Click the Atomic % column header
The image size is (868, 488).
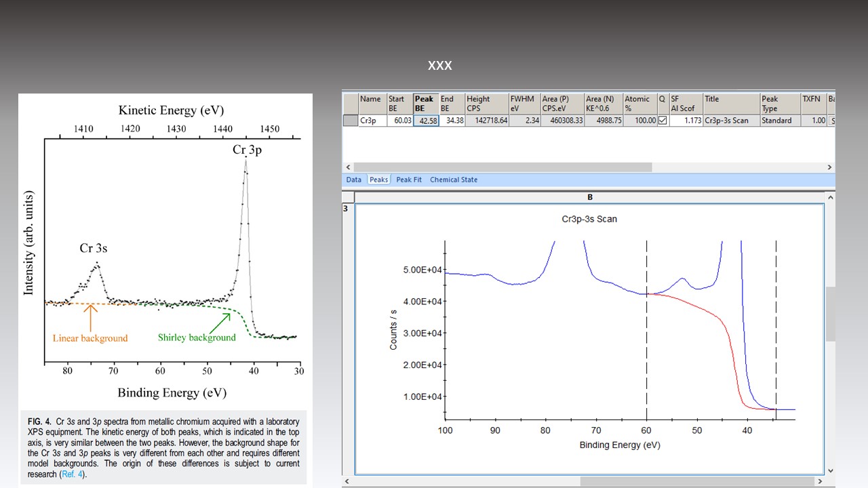(636, 102)
